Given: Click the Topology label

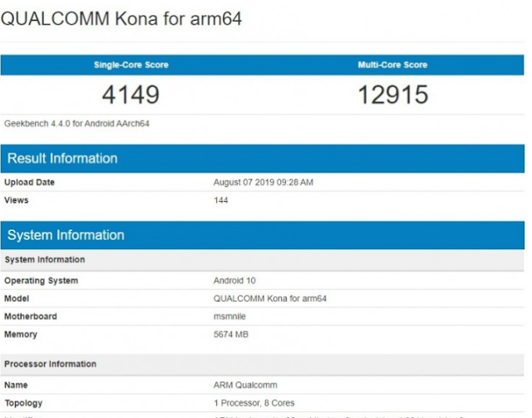Looking at the screenshot, I should point(23,403).
